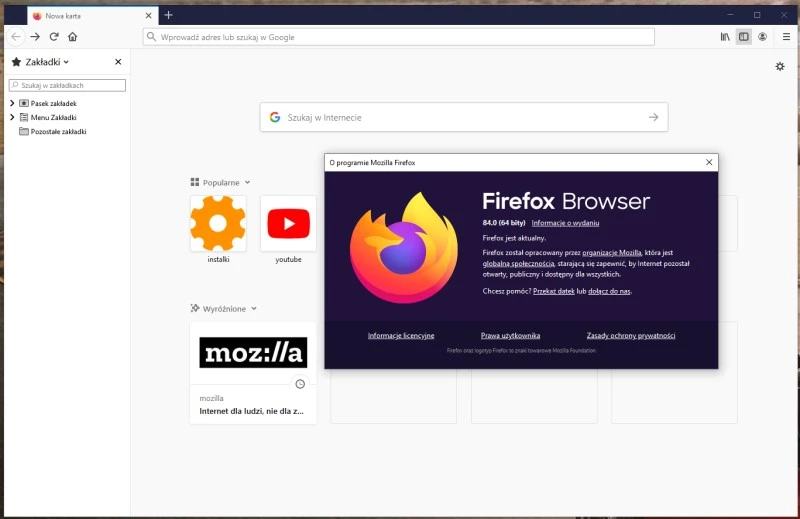The height and width of the screenshot is (519, 800).
Task: Close the Zakładki sidebar
Action: click(118, 62)
